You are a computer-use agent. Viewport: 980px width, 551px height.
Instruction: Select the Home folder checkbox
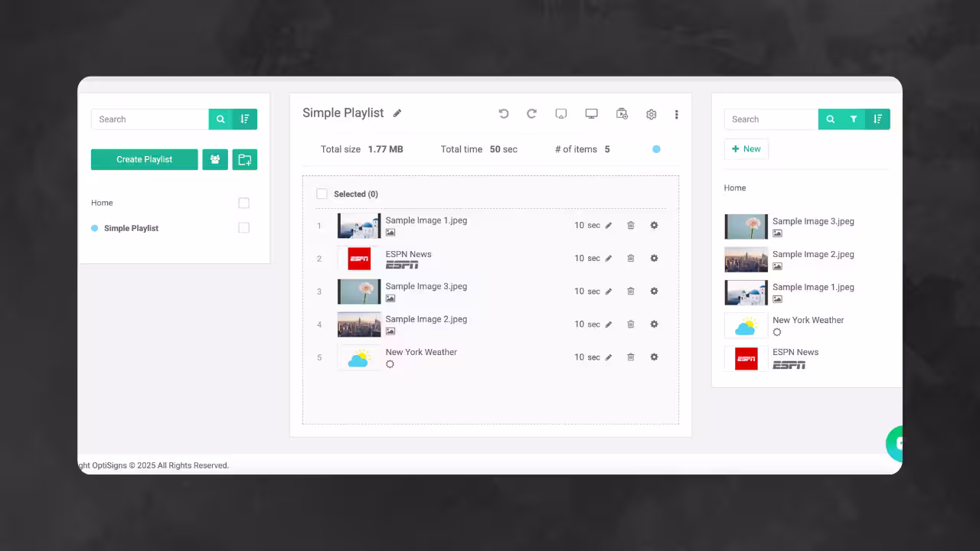click(x=243, y=203)
